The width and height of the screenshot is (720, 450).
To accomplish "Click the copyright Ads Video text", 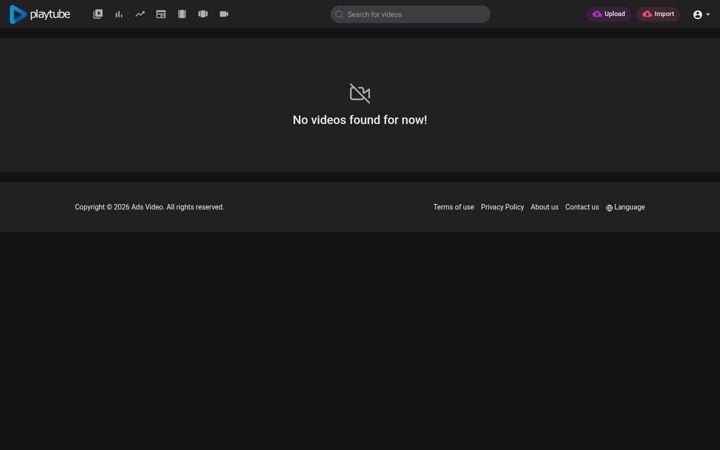I will tap(149, 207).
